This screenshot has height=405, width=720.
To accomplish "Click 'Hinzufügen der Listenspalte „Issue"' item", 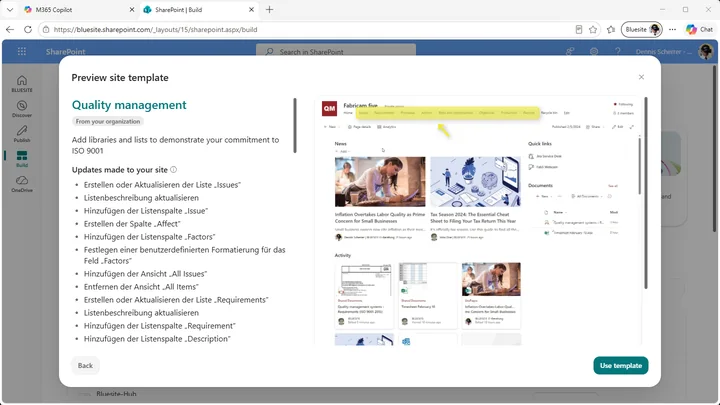I will click(146, 211).
